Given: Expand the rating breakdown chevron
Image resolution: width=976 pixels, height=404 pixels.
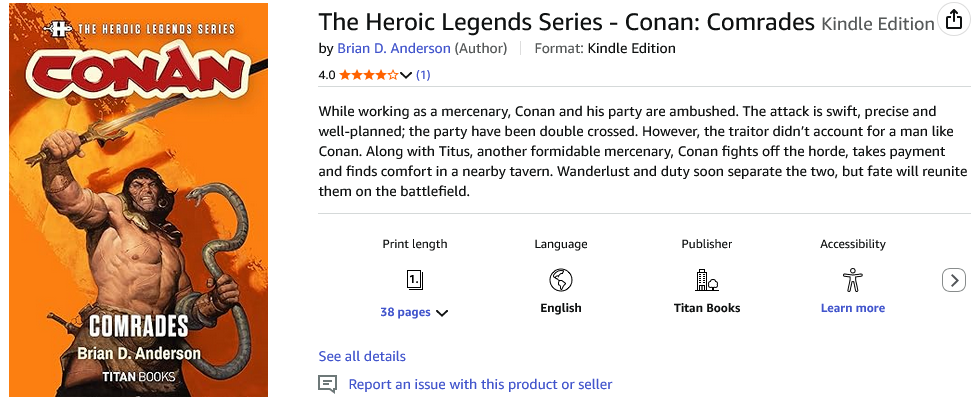Looking at the screenshot, I should pyautogui.click(x=406, y=76).
